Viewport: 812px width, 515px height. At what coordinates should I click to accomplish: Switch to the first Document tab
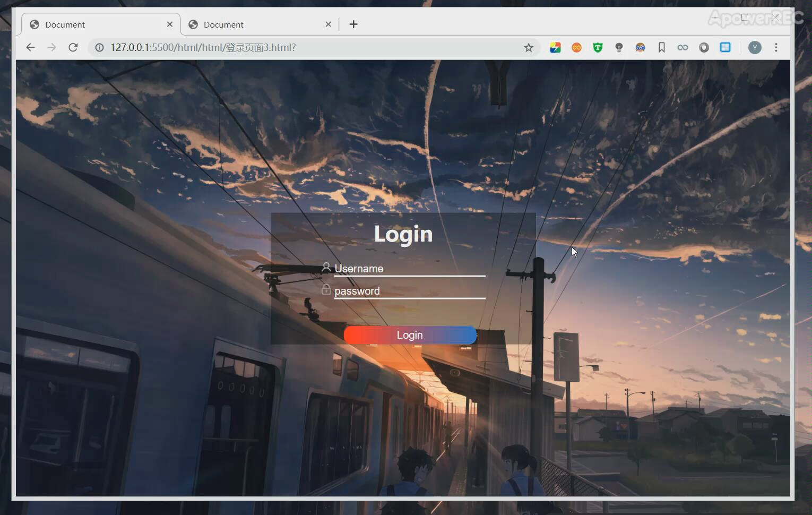click(x=101, y=24)
